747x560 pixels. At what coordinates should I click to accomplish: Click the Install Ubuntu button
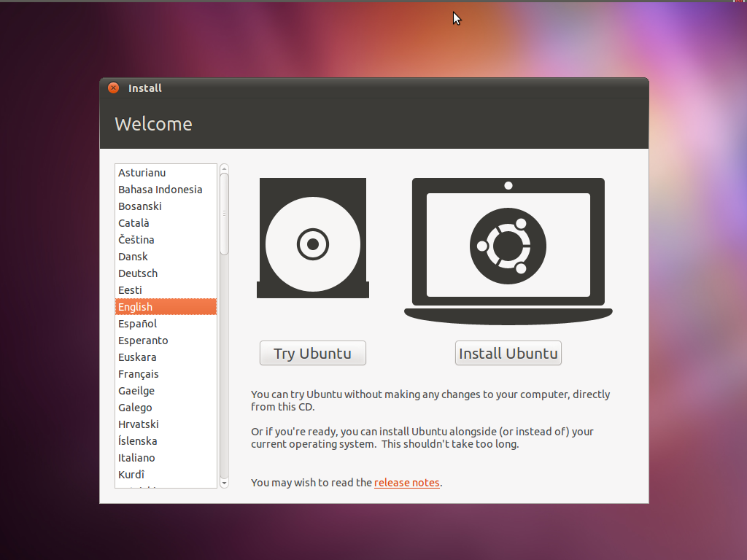[x=508, y=353]
